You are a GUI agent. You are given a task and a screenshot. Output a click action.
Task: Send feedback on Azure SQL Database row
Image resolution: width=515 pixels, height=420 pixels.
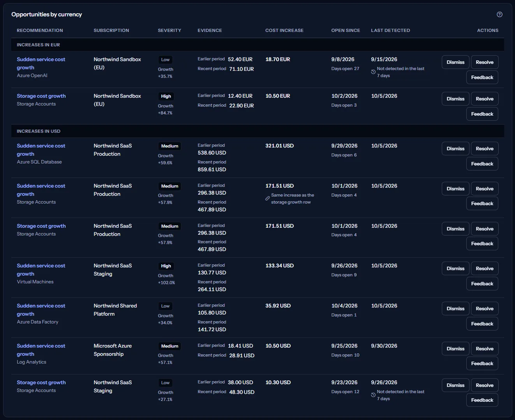pos(482,164)
